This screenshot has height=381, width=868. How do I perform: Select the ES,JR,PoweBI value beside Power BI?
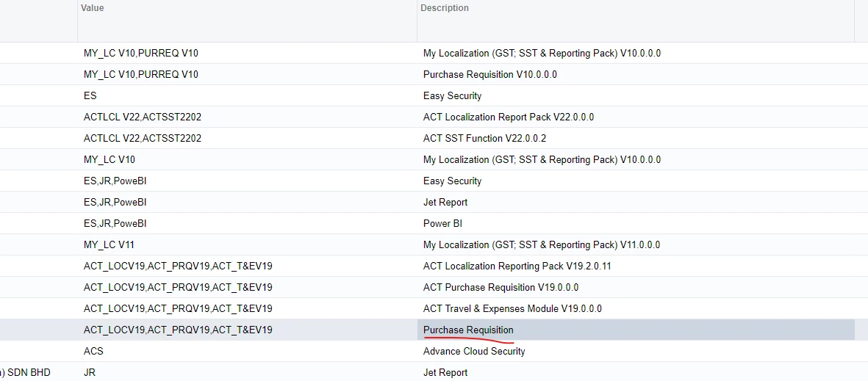(247, 223)
